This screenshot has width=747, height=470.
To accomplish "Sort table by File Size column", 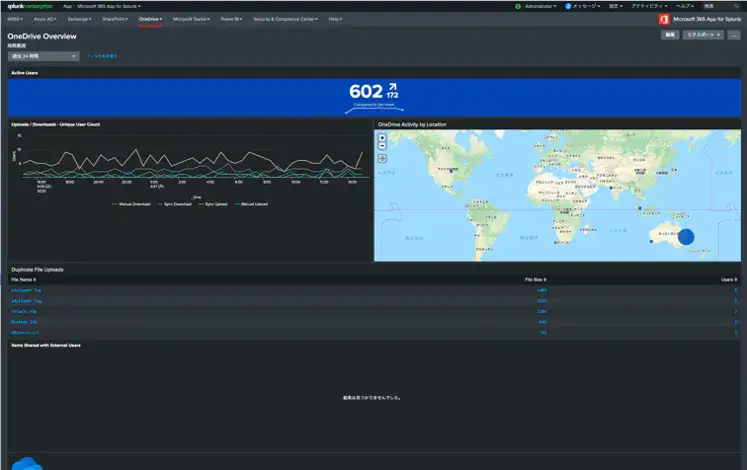I will [x=535, y=280].
